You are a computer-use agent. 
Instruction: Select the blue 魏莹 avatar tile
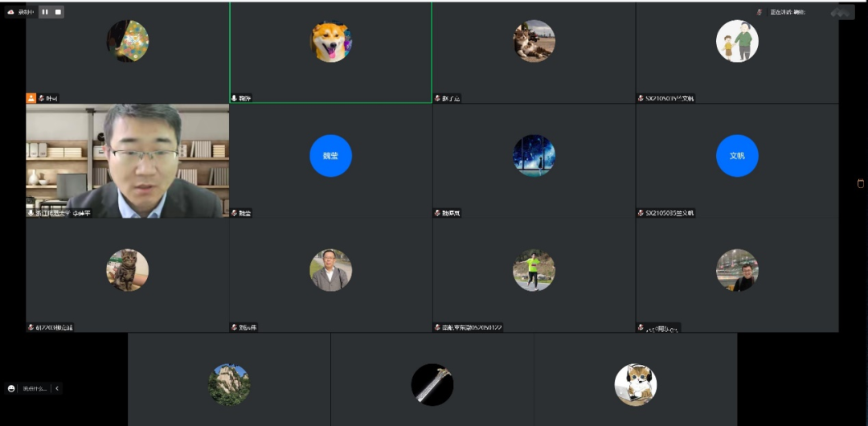click(330, 156)
